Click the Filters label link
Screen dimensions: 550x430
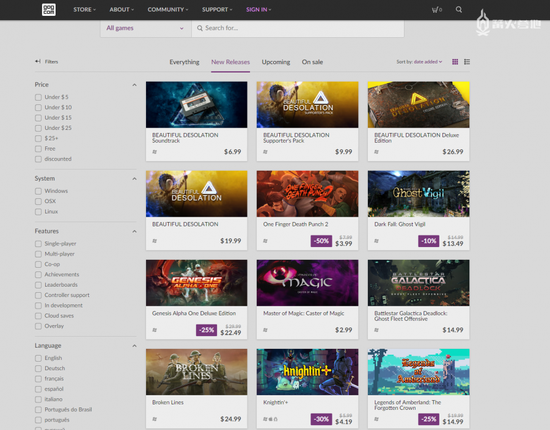coord(51,62)
